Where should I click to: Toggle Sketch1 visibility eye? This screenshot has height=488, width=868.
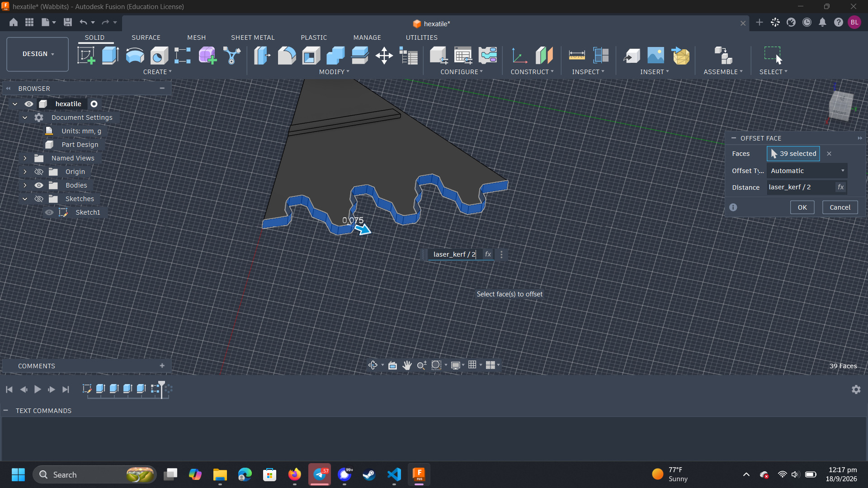pos(49,212)
